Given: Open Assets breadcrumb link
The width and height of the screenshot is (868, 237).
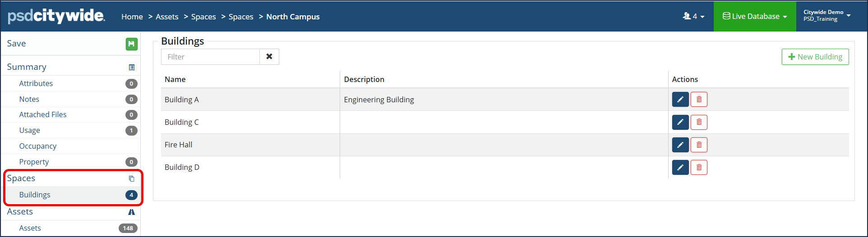Looking at the screenshot, I should pyautogui.click(x=167, y=17).
